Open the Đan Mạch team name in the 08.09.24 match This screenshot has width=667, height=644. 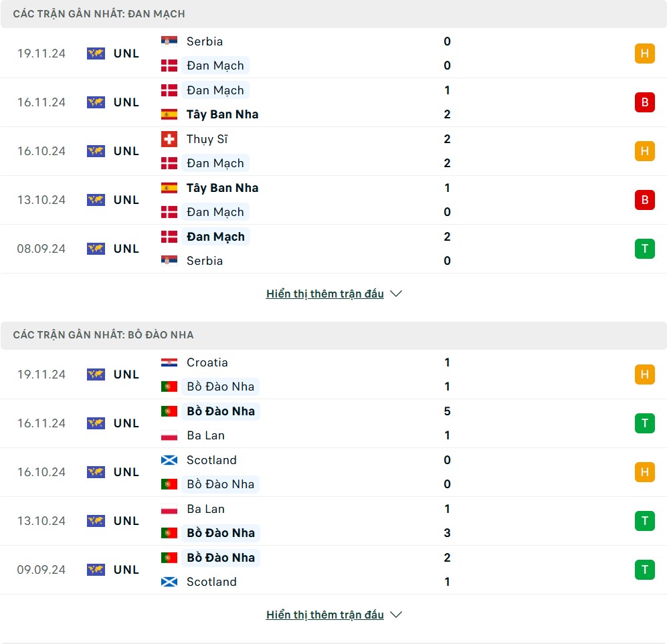pos(215,237)
